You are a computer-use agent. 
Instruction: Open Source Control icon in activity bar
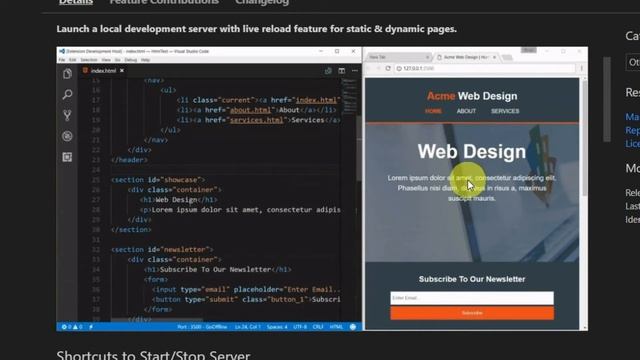pos(67,116)
